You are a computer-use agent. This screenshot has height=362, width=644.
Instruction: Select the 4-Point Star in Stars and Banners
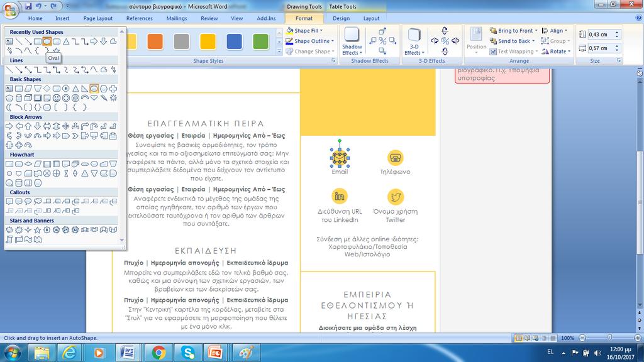pyautogui.click(x=28, y=230)
